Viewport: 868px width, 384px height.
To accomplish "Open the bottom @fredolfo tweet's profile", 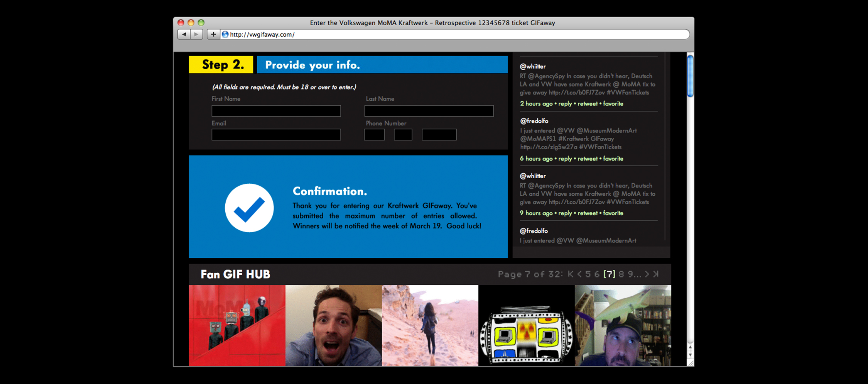I will tap(534, 231).
